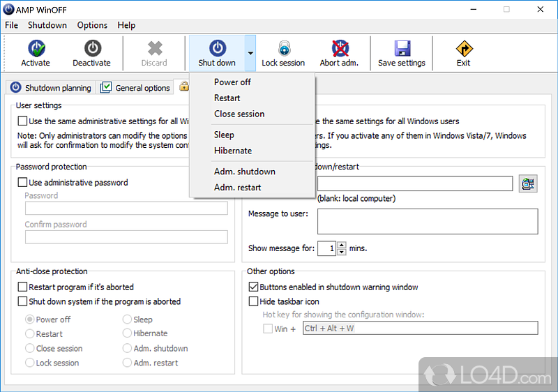Check the Hide taskbar icon option
The image size is (558, 392).
(254, 301)
